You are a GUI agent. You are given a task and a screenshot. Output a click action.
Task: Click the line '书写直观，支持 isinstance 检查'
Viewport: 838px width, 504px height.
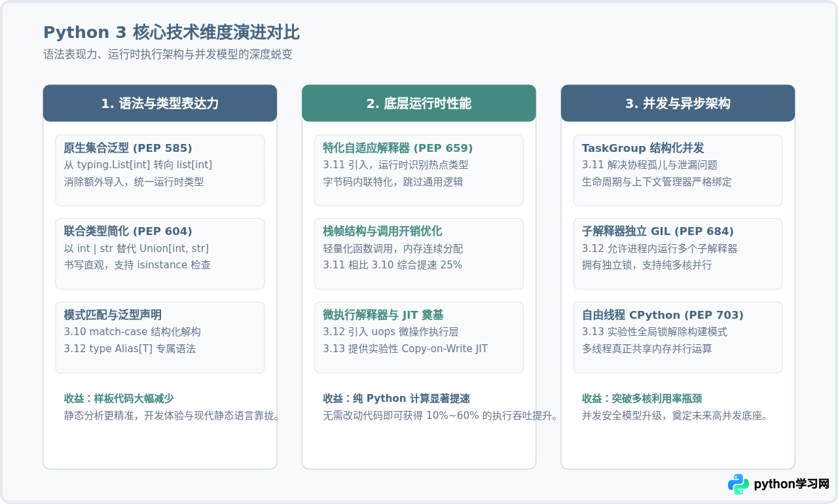(137, 265)
